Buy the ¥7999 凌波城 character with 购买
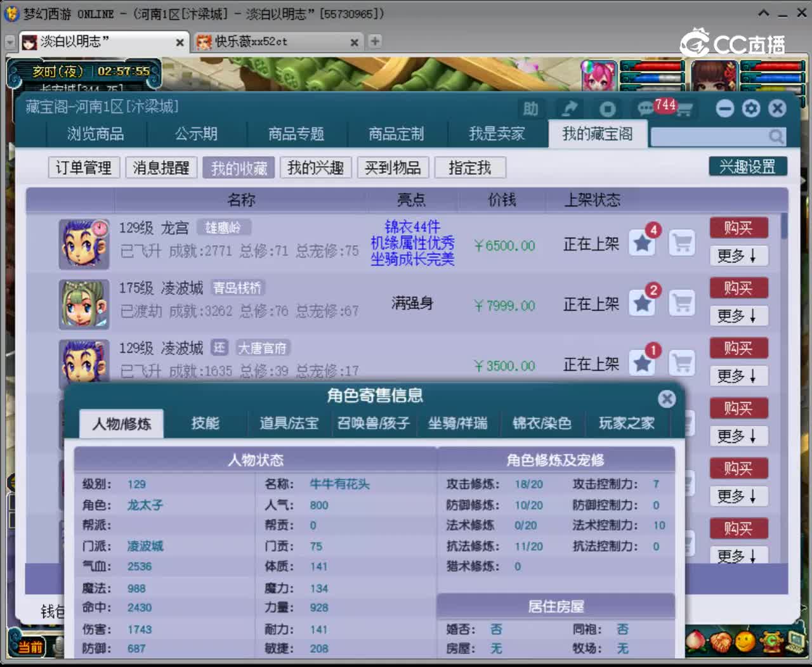Image resolution: width=812 pixels, height=667 pixels. coord(738,288)
